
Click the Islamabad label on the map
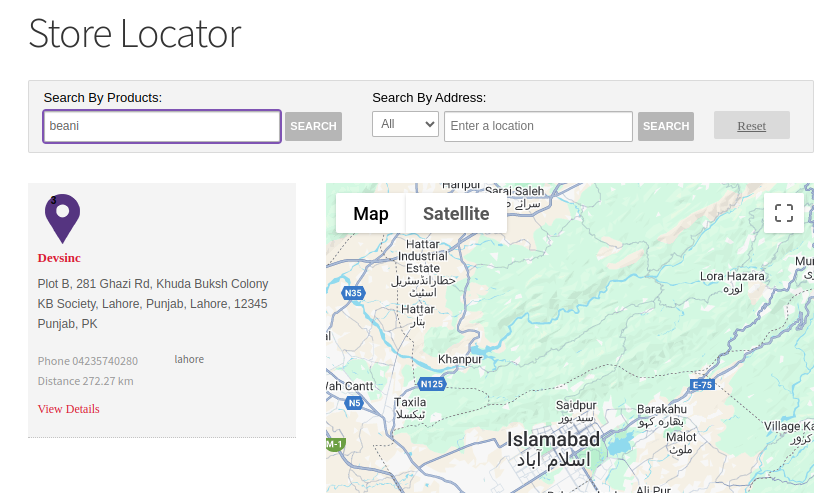pyautogui.click(x=553, y=439)
